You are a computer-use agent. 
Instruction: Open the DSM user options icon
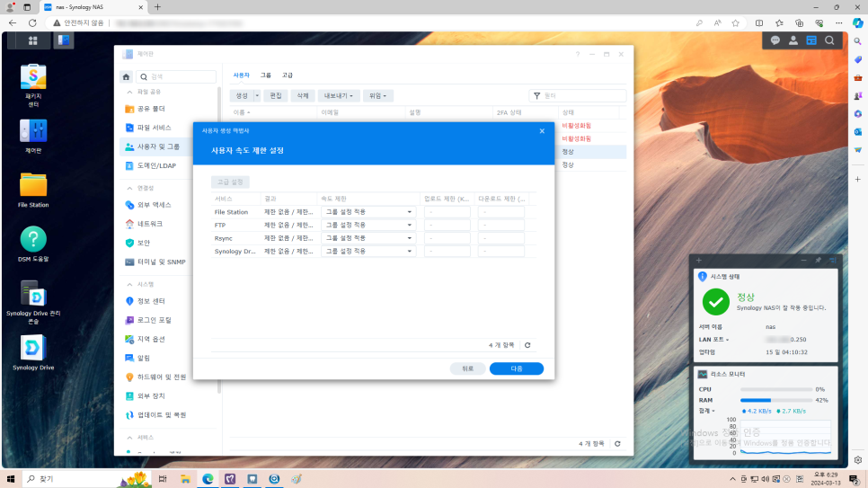click(x=793, y=40)
